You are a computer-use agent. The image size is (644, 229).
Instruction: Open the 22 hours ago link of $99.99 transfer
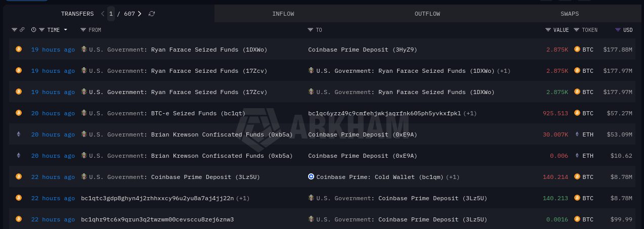pyautogui.click(x=53, y=219)
